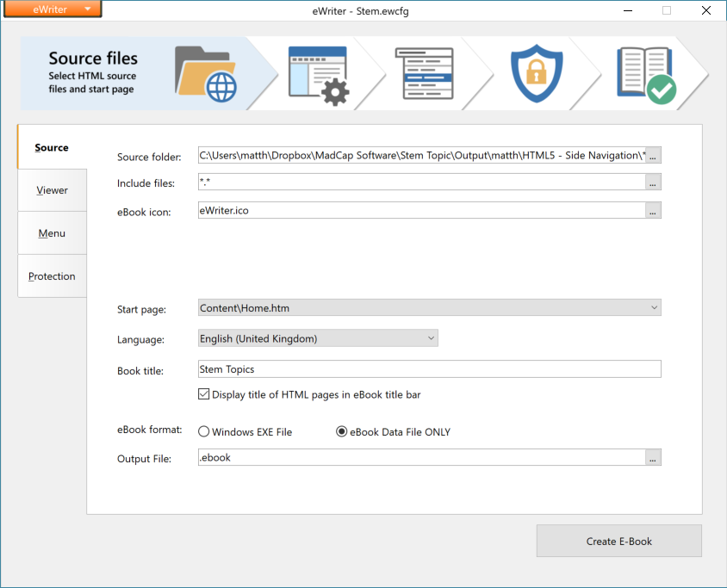Image resolution: width=727 pixels, height=588 pixels.
Task: Select eBook Data File ONLY format
Action: pos(342,431)
